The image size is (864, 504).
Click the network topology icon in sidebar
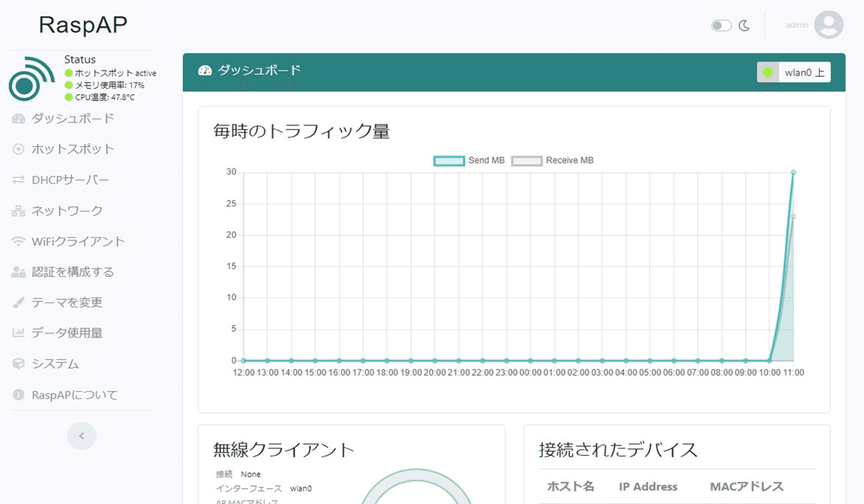point(19,211)
